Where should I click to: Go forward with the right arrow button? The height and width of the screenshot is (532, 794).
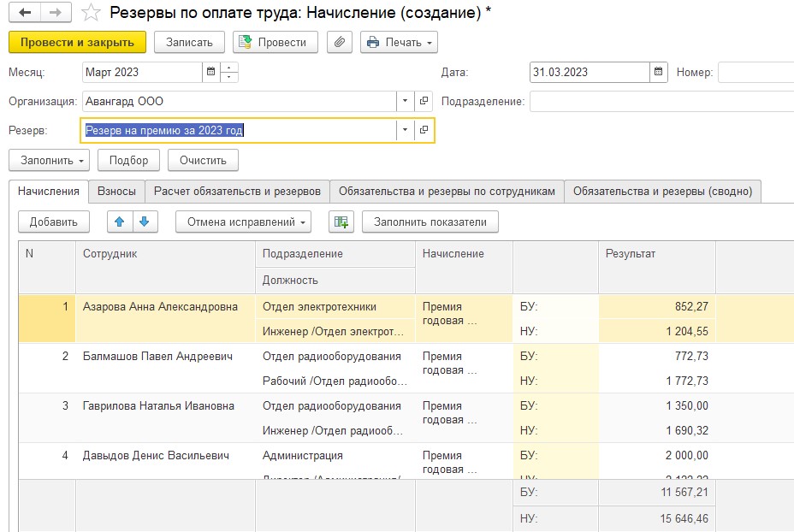pos(56,13)
